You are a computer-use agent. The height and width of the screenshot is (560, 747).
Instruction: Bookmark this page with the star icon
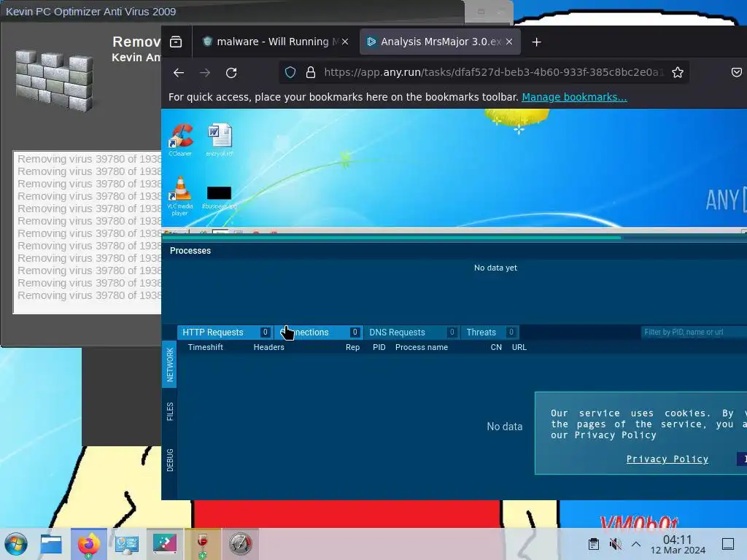click(x=678, y=72)
